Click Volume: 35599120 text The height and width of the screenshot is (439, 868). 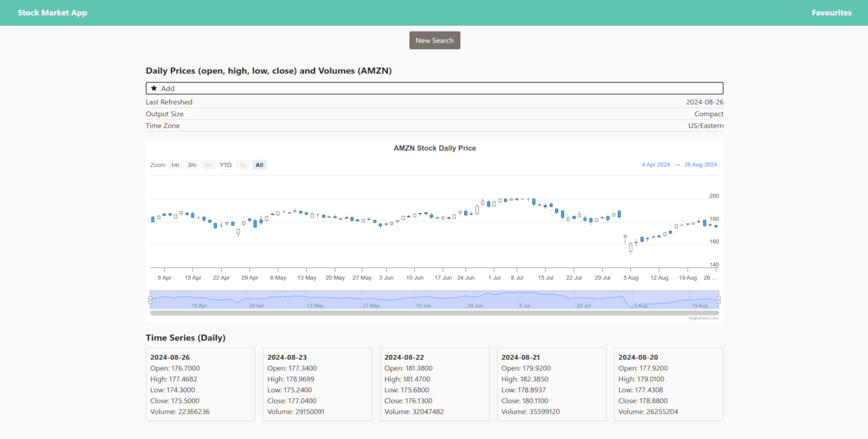pyautogui.click(x=530, y=411)
